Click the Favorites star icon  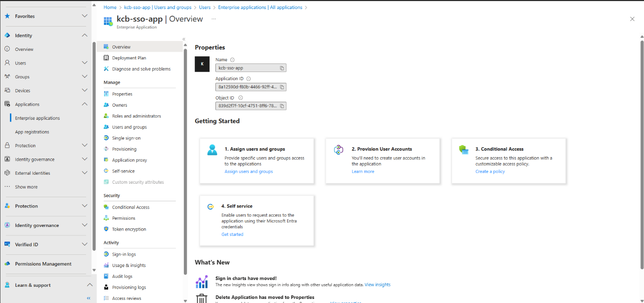tap(7, 16)
